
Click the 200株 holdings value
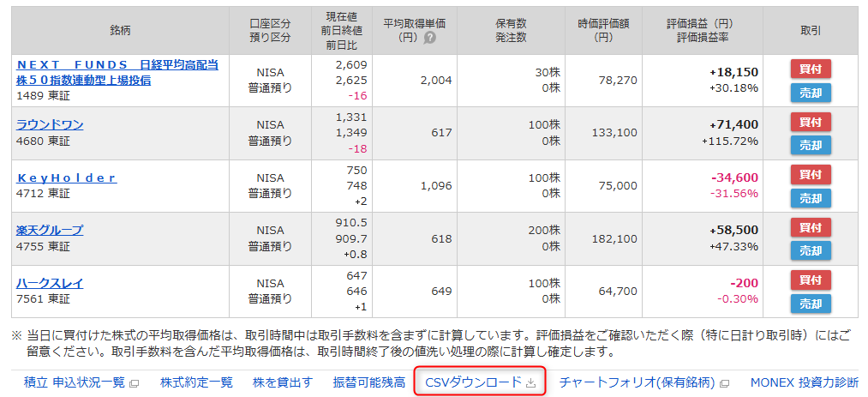point(544,231)
